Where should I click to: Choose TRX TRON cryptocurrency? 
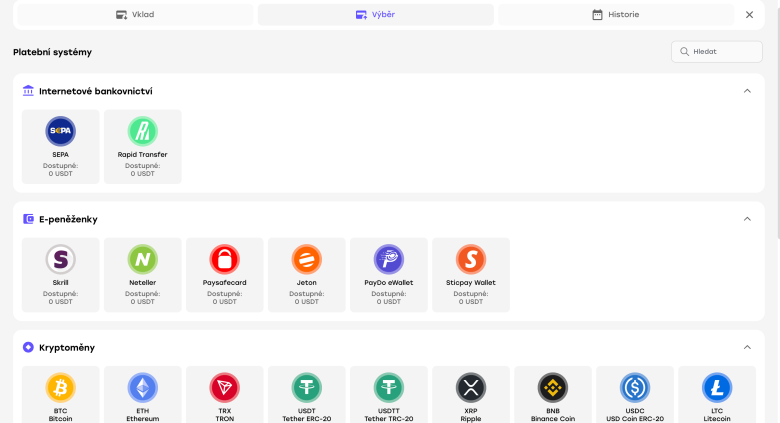click(x=225, y=395)
